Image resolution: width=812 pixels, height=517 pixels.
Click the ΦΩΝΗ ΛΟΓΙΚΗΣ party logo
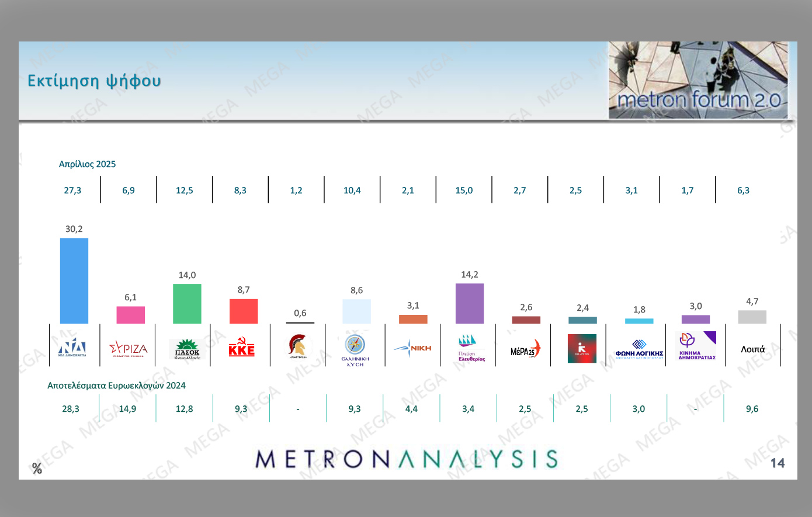[x=639, y=349]
